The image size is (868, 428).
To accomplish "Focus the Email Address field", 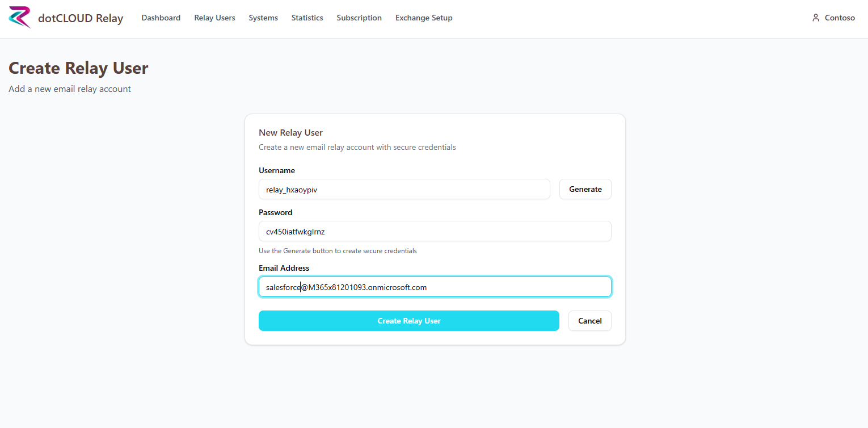I will pos(435,287).
